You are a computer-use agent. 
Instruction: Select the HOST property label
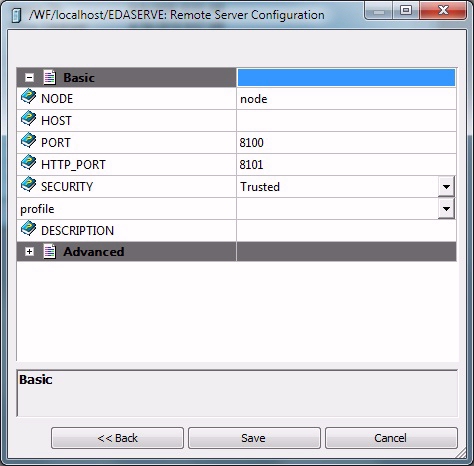[56, 121]
